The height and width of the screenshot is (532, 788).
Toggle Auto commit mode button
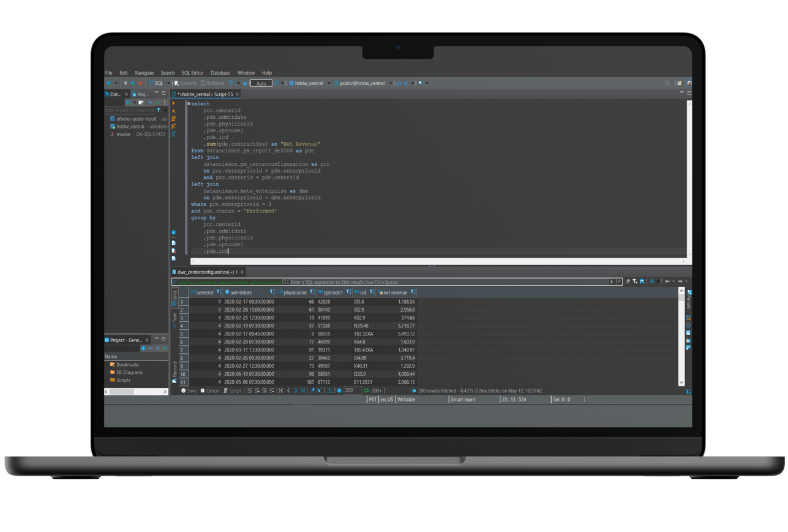point(261,83)
